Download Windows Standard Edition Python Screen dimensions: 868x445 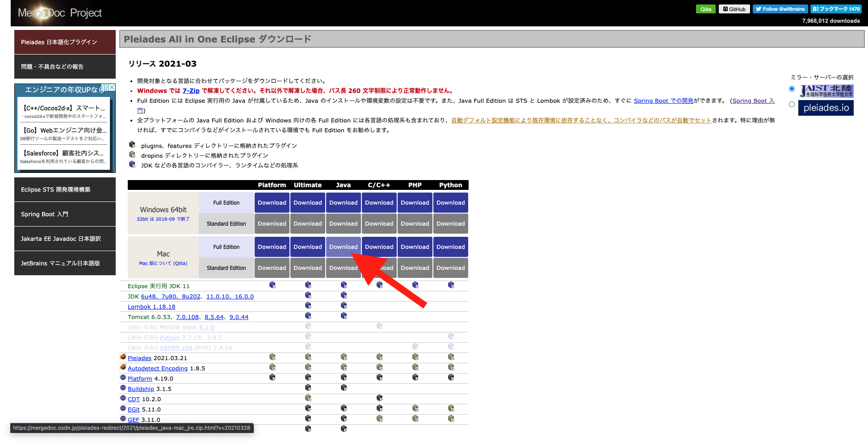pos(451,224)
